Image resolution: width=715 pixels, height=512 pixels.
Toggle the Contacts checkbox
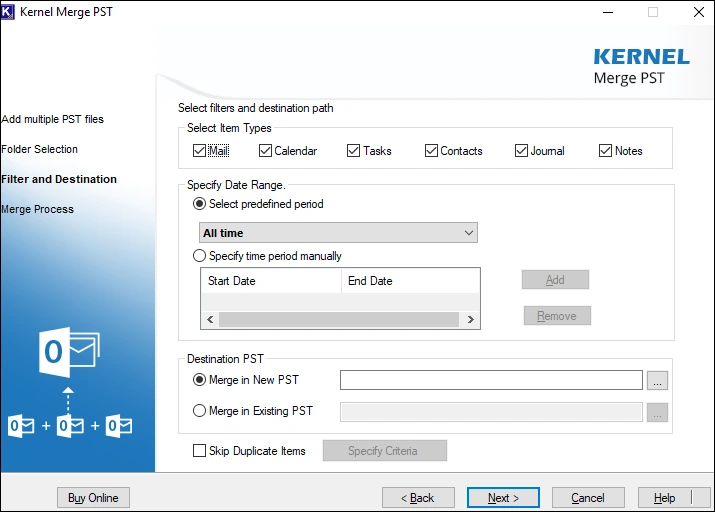pos(431,150)
